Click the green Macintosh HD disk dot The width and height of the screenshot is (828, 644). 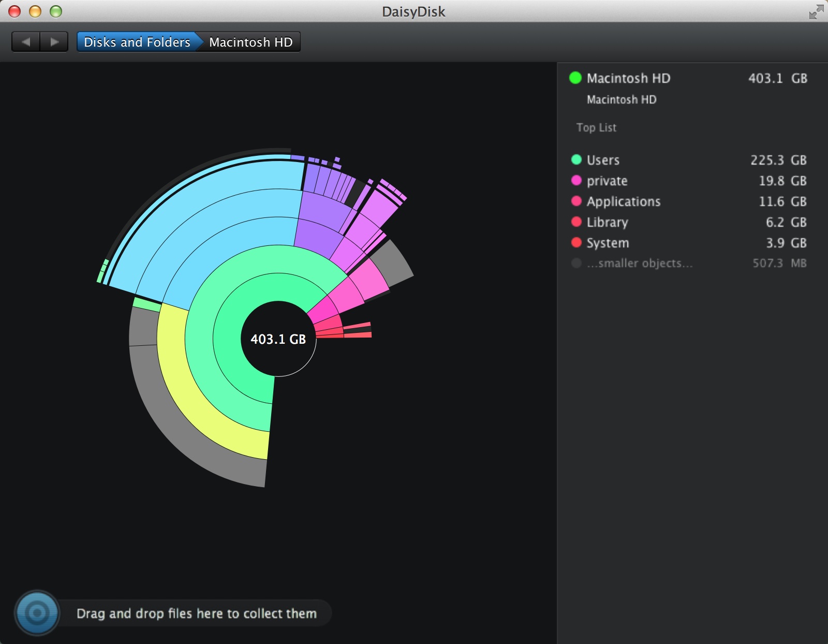click(575, 78)
